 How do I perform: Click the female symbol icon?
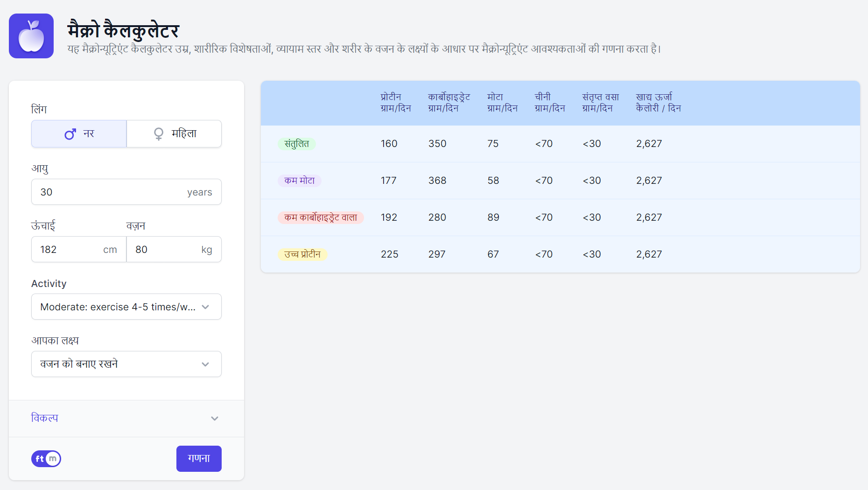(x=159, y=134)
